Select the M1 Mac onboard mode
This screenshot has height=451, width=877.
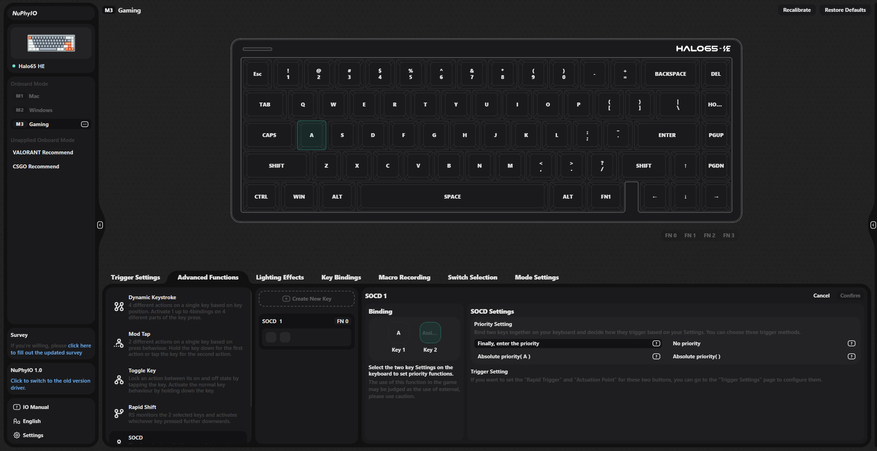point(50,96)
